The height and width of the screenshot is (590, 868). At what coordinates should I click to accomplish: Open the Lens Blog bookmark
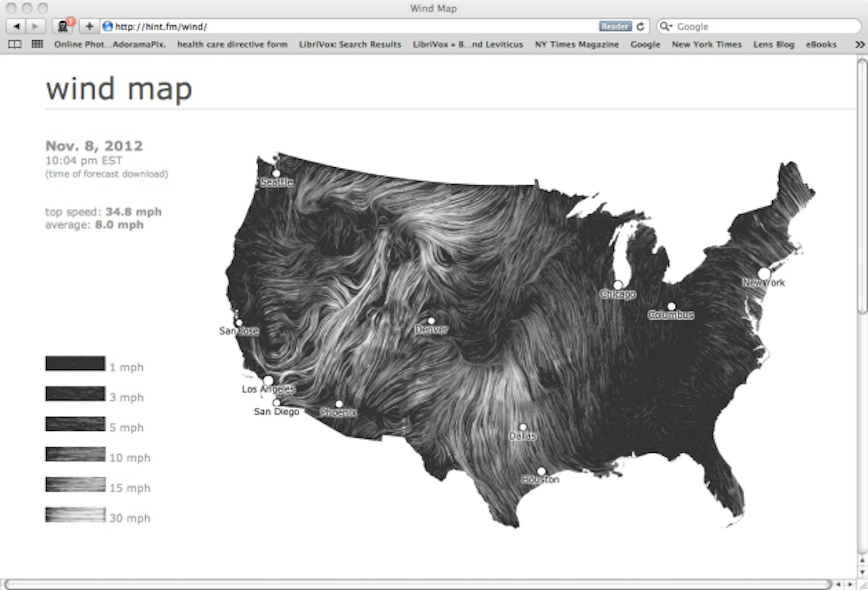pos(774,45)
